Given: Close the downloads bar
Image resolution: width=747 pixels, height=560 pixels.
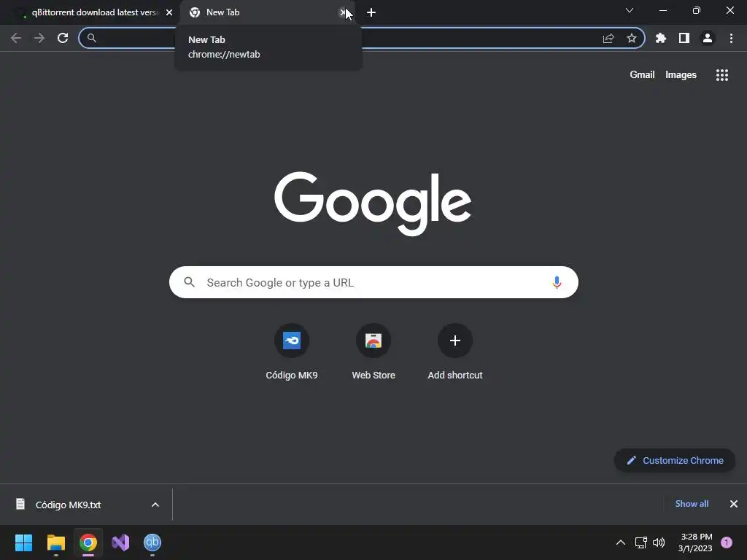Looking at the screenshot, I should click(x=734, y=504).
